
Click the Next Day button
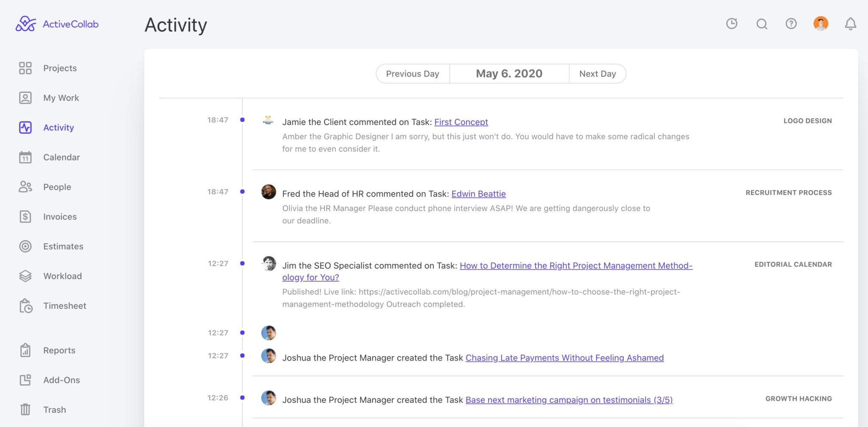click(598, 73)
